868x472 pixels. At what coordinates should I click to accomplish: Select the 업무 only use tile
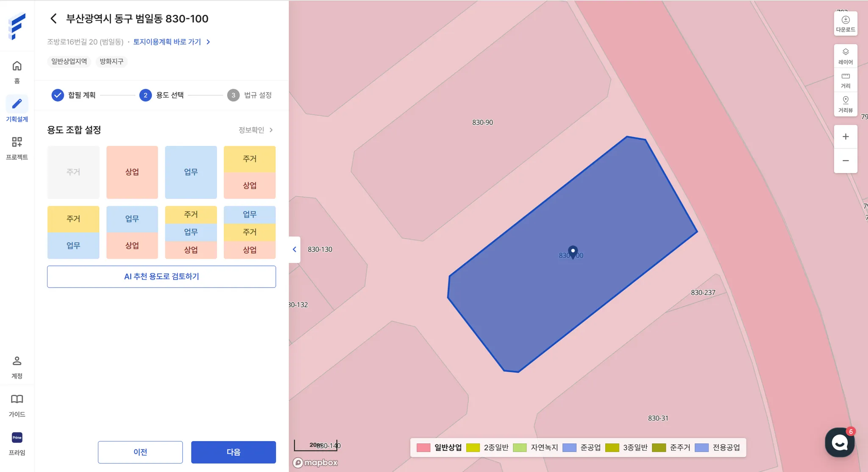pos(191,172)
